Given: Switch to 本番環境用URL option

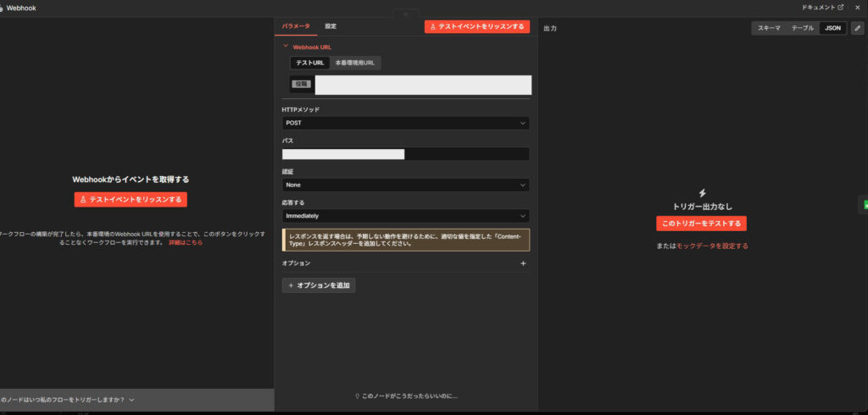Looking at the screenshot, I should click(354, 63).
